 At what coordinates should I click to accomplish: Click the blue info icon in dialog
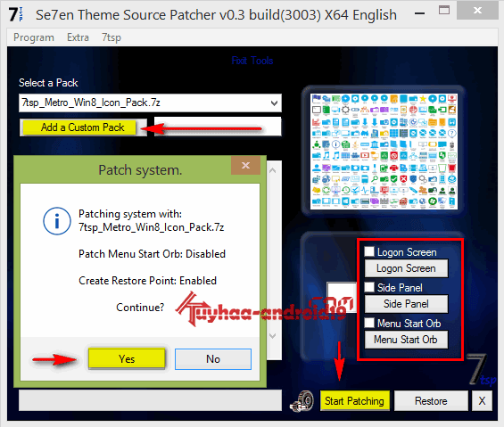click(x=57, y=221)
